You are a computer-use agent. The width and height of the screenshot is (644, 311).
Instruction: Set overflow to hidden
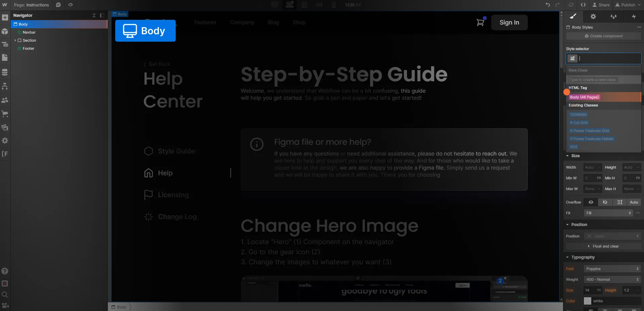605,202
